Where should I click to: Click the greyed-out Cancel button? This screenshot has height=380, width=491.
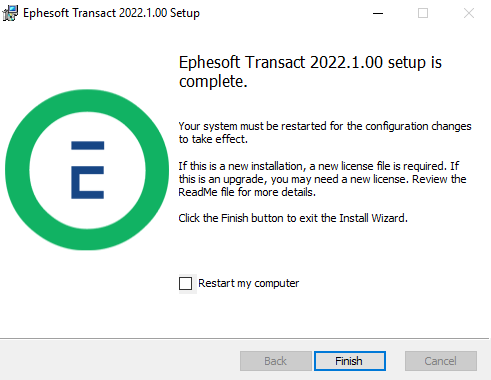pyautogui.click(x=441, y=361)
